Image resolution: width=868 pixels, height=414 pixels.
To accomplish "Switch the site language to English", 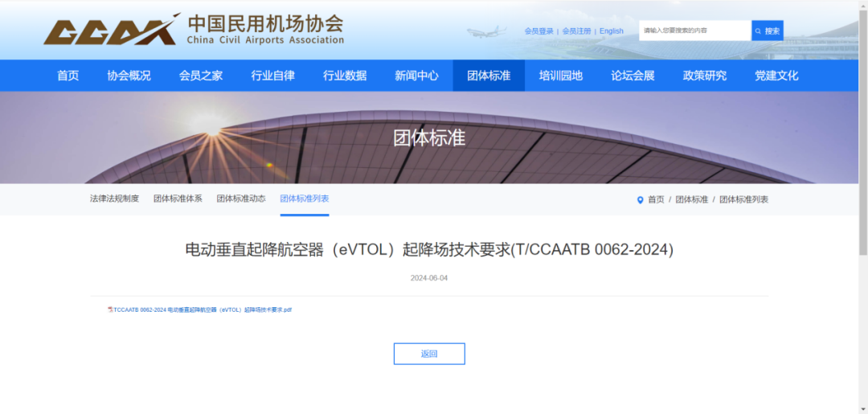I will [x=611, y=31].
